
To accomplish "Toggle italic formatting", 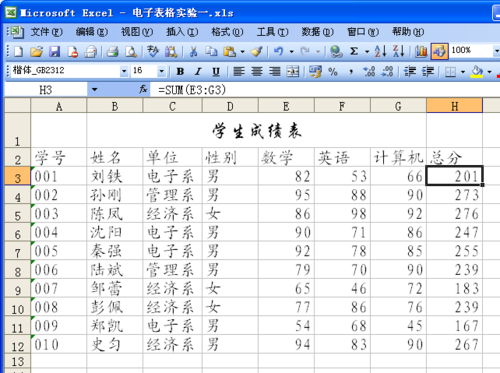I will (198, 71).
